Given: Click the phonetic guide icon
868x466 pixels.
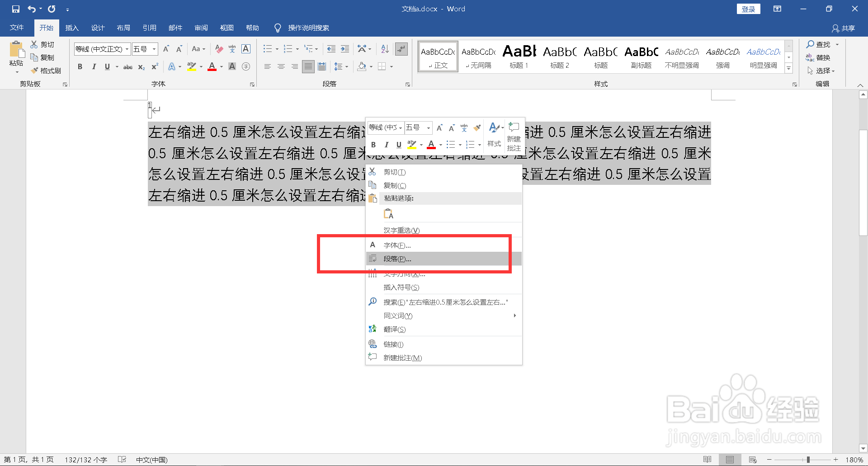Looking at the screenshot, I should pos(232,49).
